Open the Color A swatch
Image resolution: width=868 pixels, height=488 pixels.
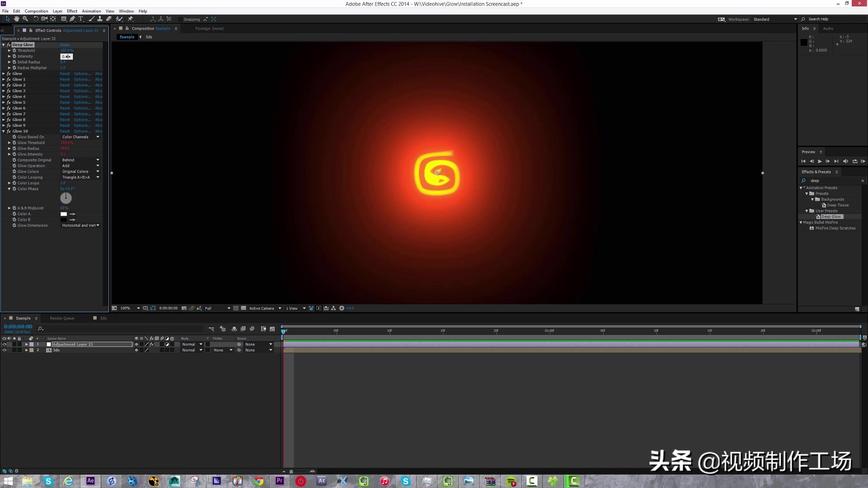64,213
